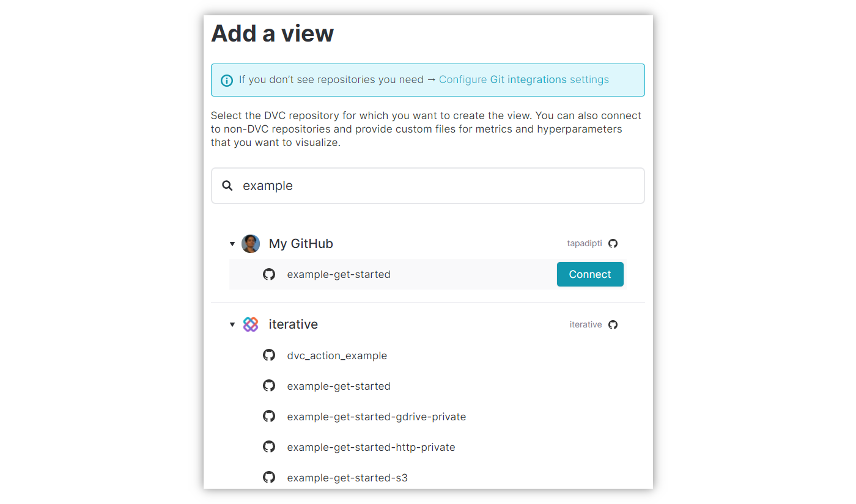Click GitHub icon beside example-get-started-http-private
The height and width of the screenshot is (504, 856).
[269, 447]
